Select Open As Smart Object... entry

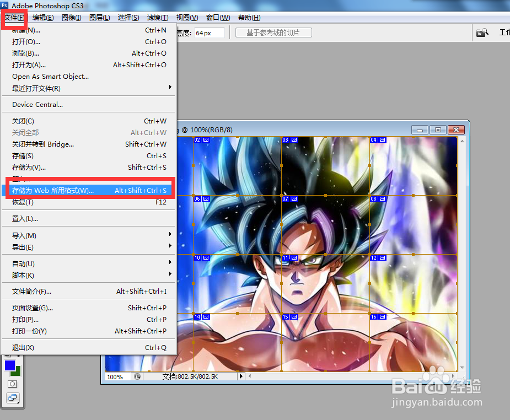[x=89, y=77]
